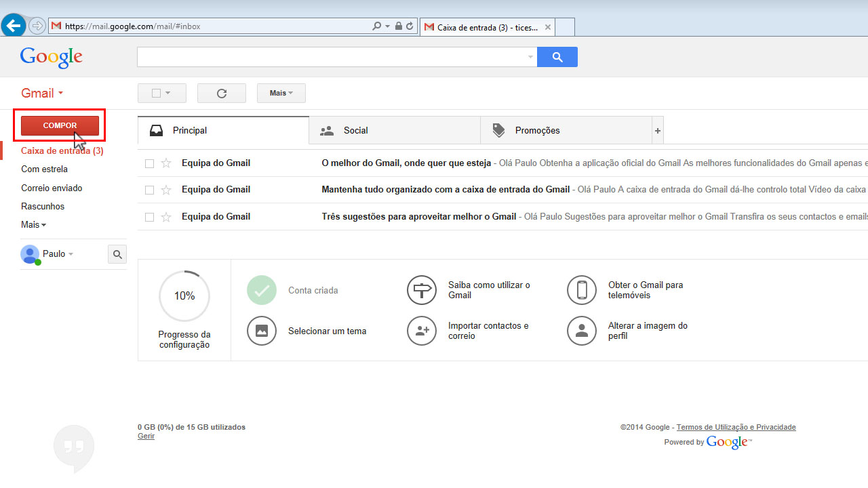Check the 'Três sugestões' email checkbox
The width and height of the screenshot is (868, 488).
click(150, 217)
